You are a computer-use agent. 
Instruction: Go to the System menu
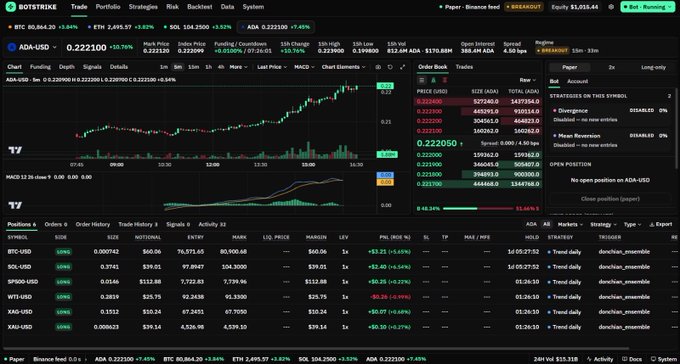coord(253,7)
